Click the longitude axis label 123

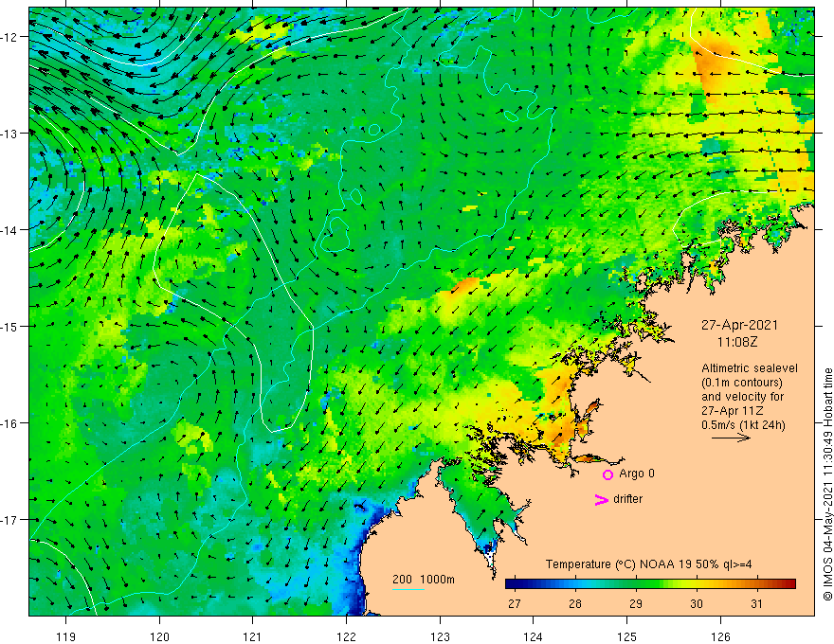(x=440, y=636)
